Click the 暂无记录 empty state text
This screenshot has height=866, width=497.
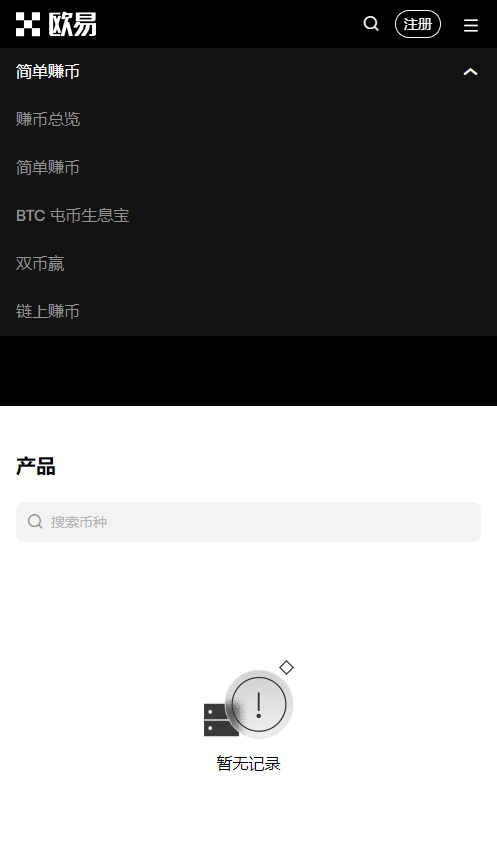coord(248,764)
